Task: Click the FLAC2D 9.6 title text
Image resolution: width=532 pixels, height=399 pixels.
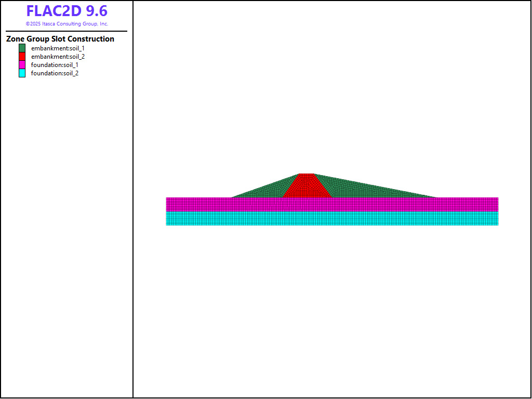Action: 66,11
